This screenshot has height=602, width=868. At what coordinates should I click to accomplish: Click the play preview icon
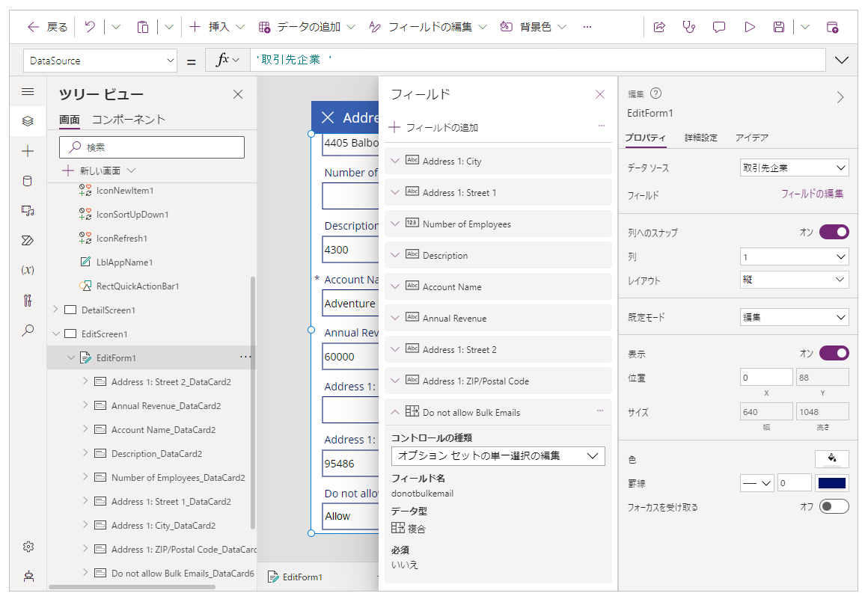(x=749, y=27)
